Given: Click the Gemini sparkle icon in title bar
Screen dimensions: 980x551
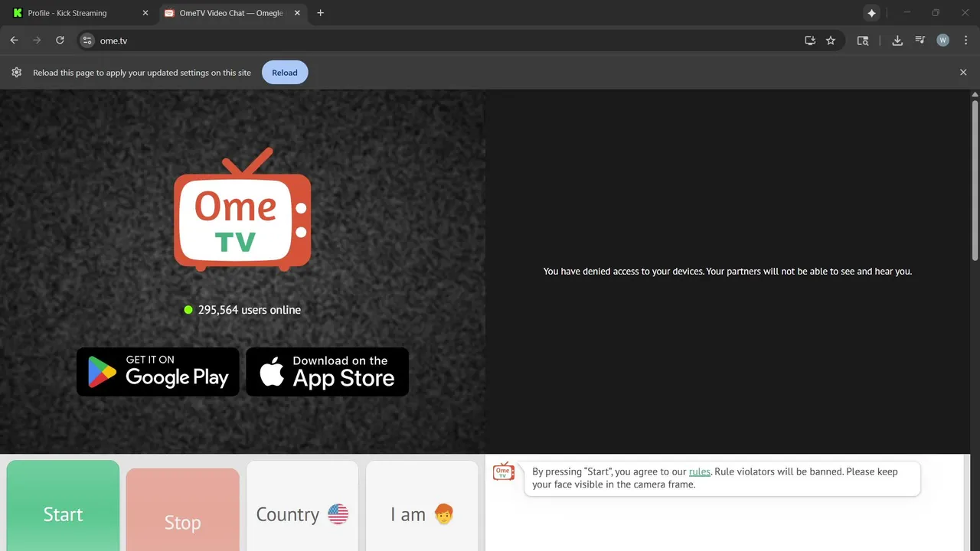Looking at the screenshot, I should pyautogui.click(x=871, y=13).
